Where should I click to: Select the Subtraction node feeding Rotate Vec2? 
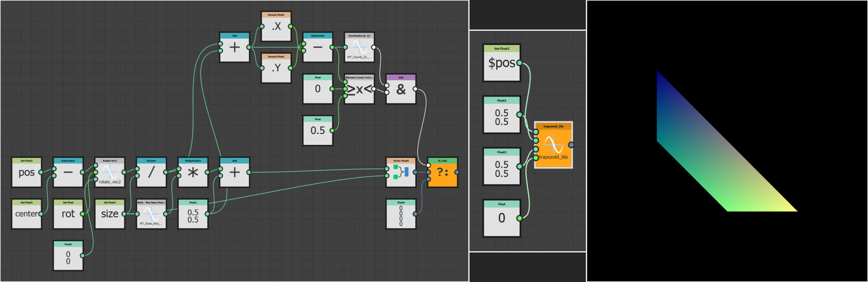[68, 172]
